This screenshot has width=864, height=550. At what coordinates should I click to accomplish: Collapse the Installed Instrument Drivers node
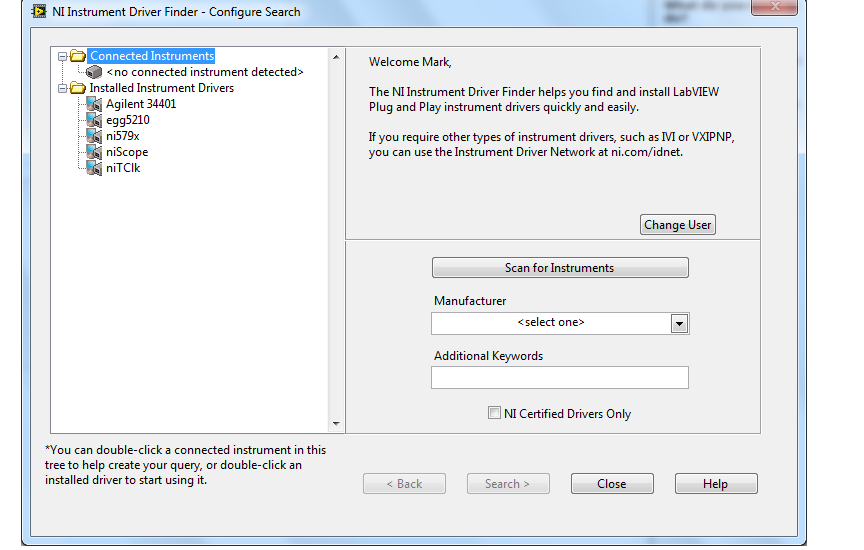[x=62, y=88]
